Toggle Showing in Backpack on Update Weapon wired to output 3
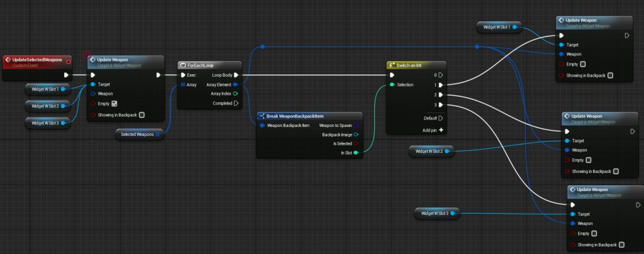644x254 pixels. [621, 245]
